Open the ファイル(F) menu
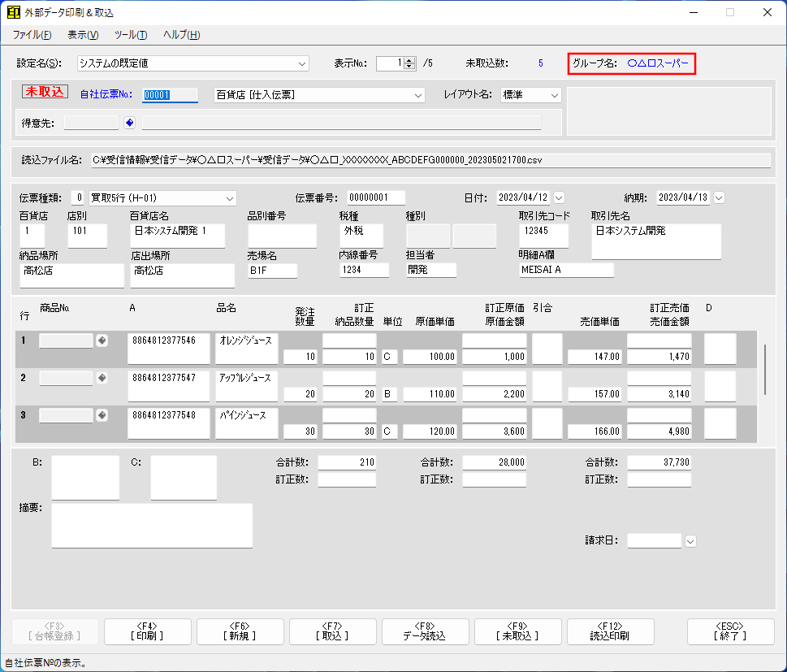Screen dimensions: 787x672 tap(32, 35)
